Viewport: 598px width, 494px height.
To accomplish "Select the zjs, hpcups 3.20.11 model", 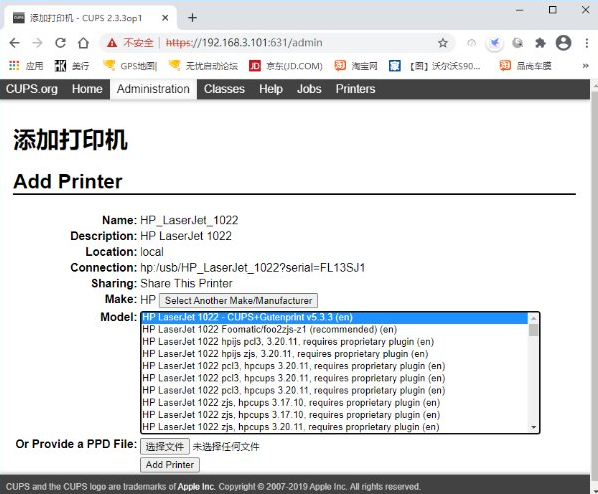I will pos(334,427).
